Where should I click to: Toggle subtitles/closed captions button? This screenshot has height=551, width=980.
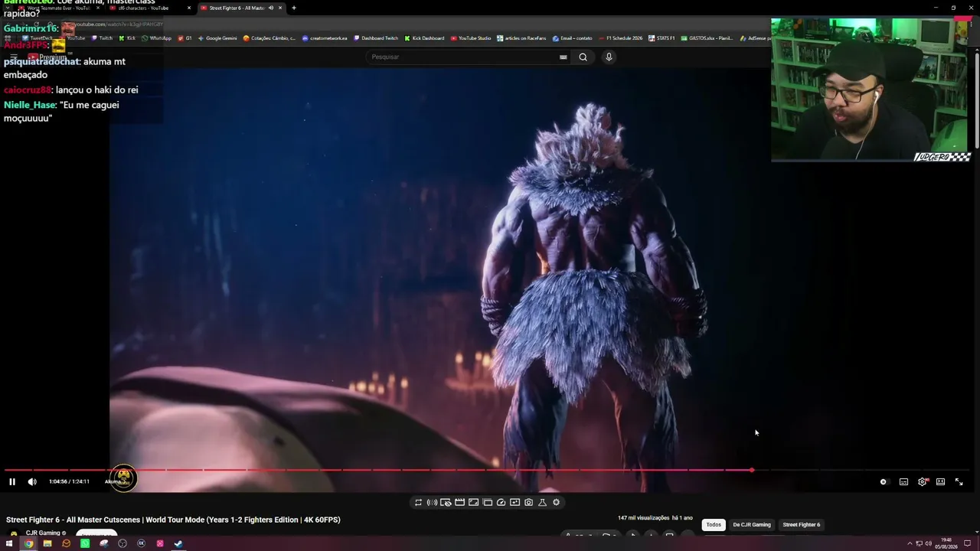(x=903, y=482)
